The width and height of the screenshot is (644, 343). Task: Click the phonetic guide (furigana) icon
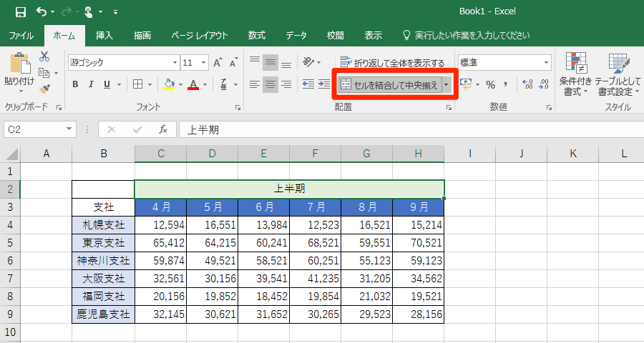pos(223,84)
